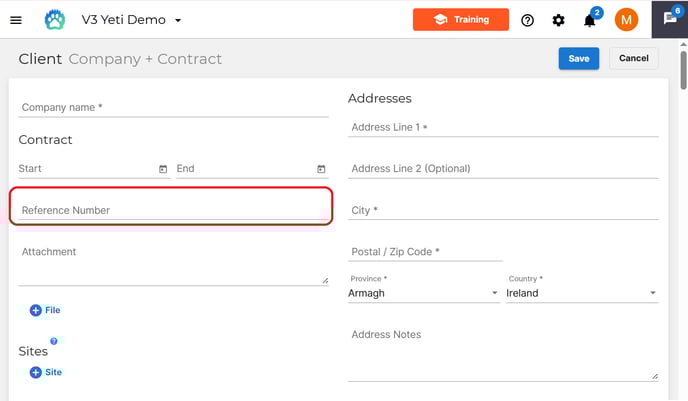Open the hamburger navigation menu

16,20
